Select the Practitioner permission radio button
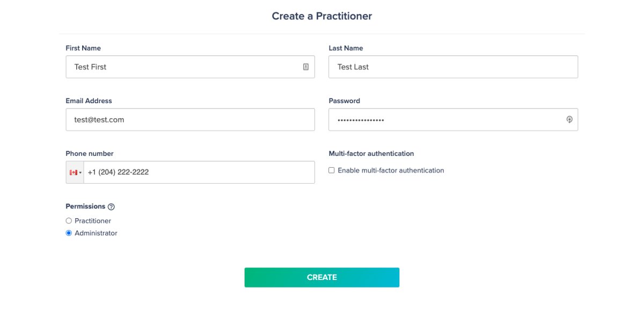Image resolution: width=644 pixels, height=309 pixels. [69, 221]
